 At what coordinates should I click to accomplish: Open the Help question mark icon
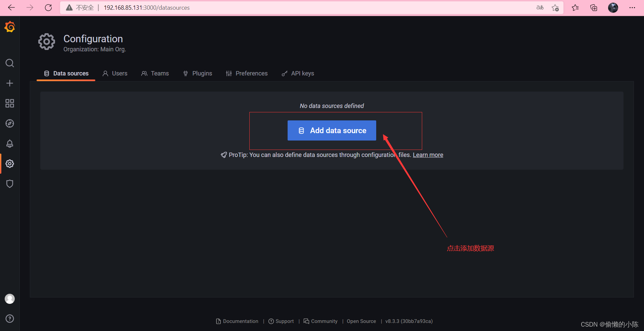coord(10,319)
